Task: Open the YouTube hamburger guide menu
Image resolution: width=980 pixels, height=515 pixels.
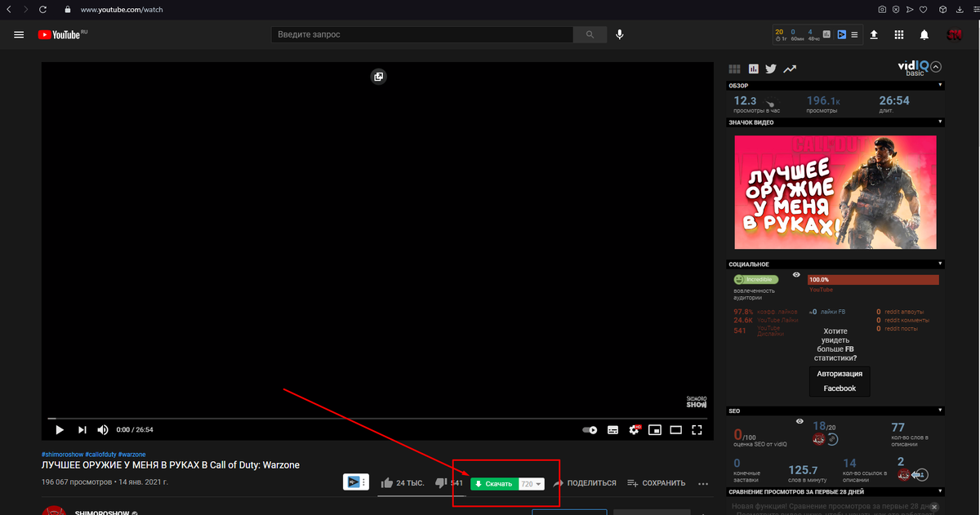Action: coord(19,34)
